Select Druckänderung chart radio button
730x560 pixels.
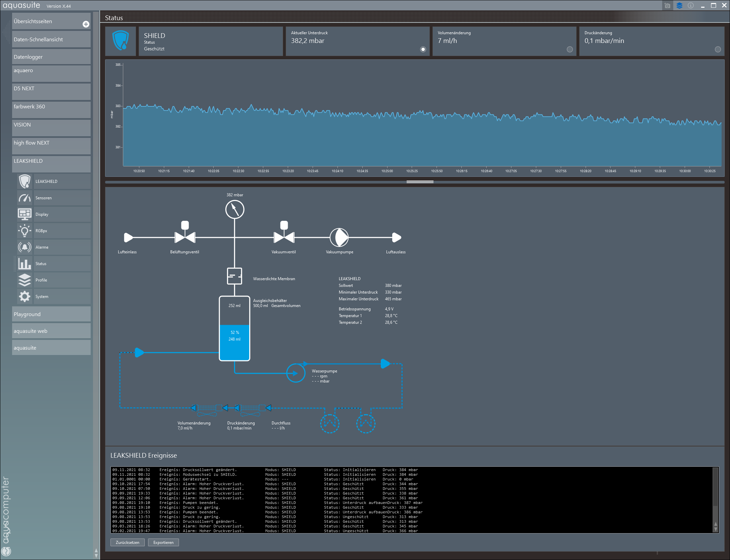click(x=718, y=49)
